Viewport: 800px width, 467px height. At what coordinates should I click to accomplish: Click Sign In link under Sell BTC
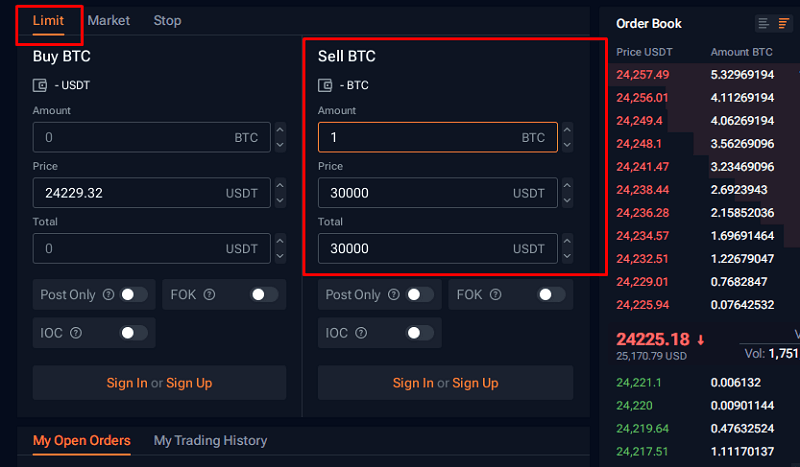point(413,383)
